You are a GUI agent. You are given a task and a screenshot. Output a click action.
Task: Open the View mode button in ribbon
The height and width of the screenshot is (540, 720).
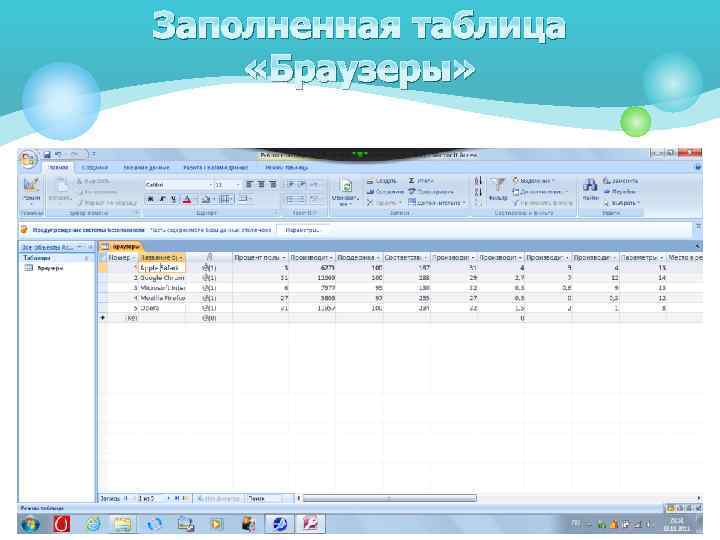pyautogui.click(x=32, y=191)
